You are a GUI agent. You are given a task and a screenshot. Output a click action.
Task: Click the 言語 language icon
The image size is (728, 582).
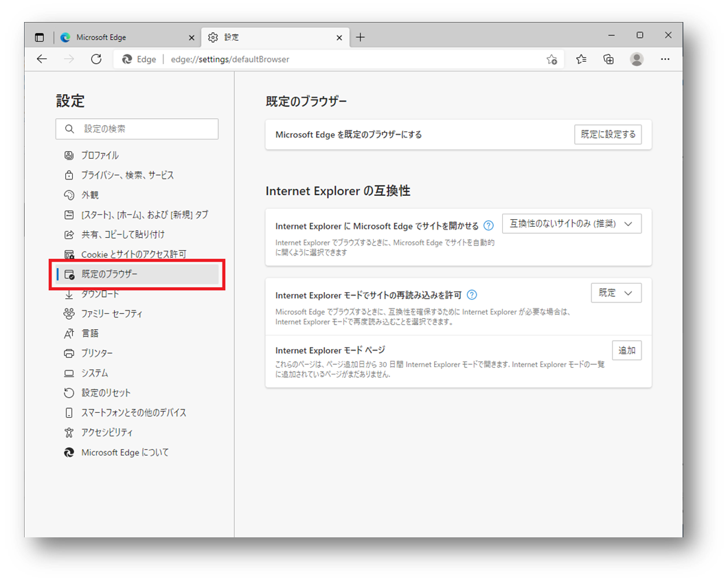click(69, 333)
